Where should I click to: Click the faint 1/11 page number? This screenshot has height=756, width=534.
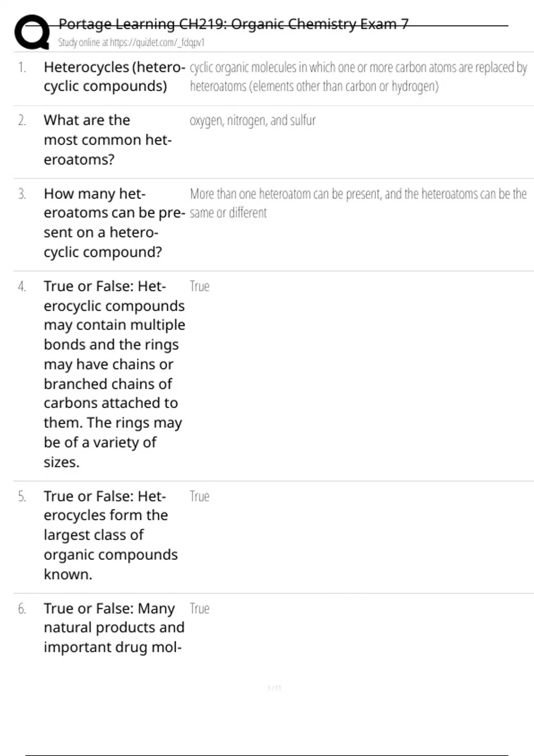[x=275, y=688]
